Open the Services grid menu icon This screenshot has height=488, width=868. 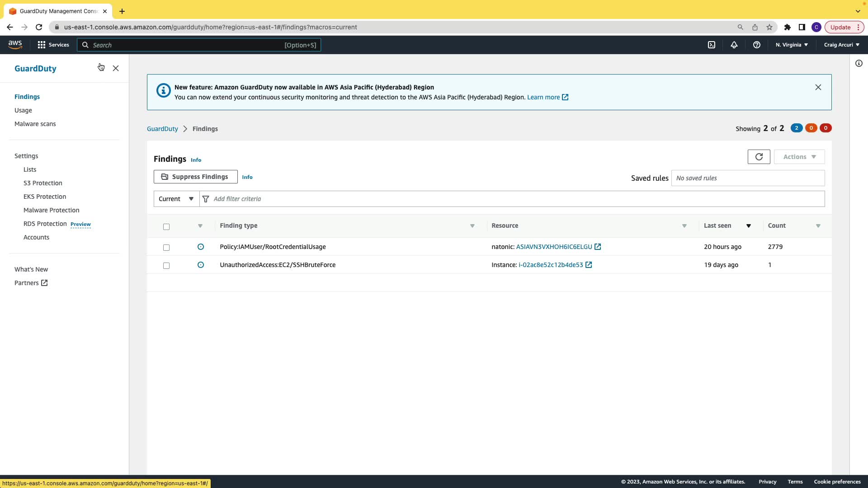[x=42, y=45]
